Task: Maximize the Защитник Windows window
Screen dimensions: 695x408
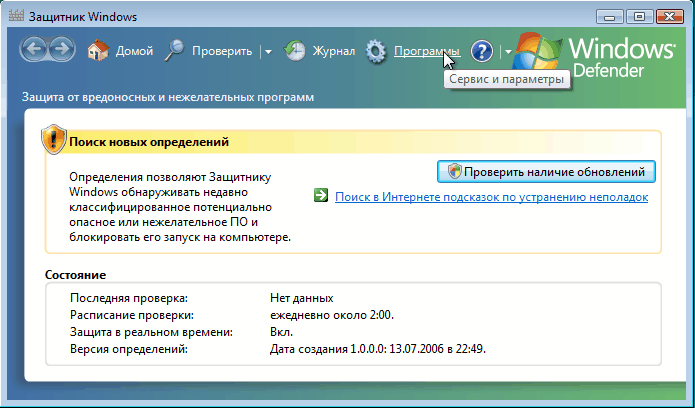Action: (x=638, y=16)
